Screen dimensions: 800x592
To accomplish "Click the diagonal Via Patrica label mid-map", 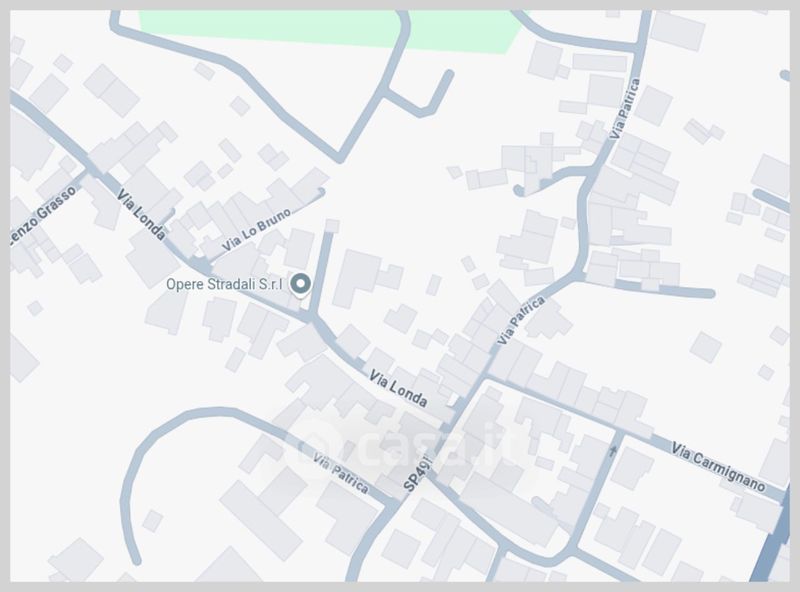I will click(x=521, y=320).
